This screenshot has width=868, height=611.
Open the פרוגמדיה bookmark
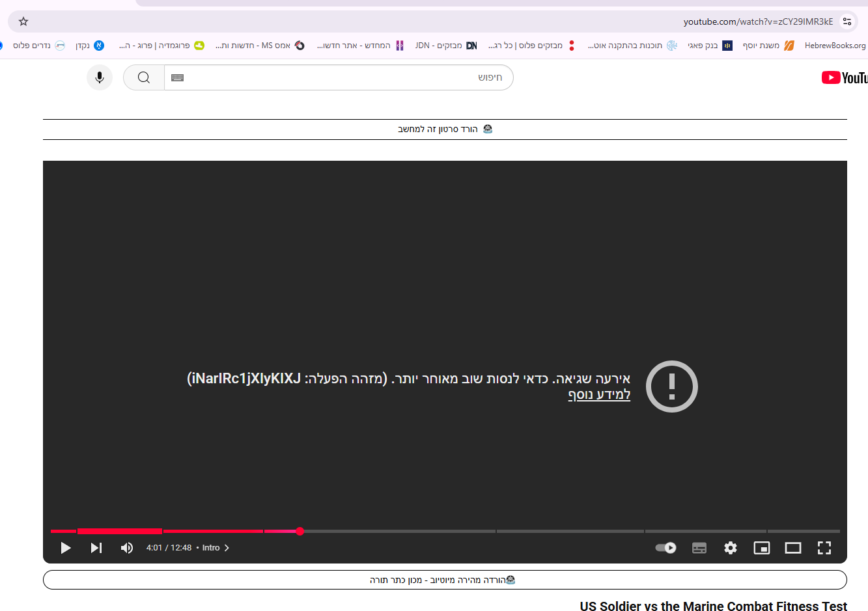pyautogui.click(x=161, y=46)
